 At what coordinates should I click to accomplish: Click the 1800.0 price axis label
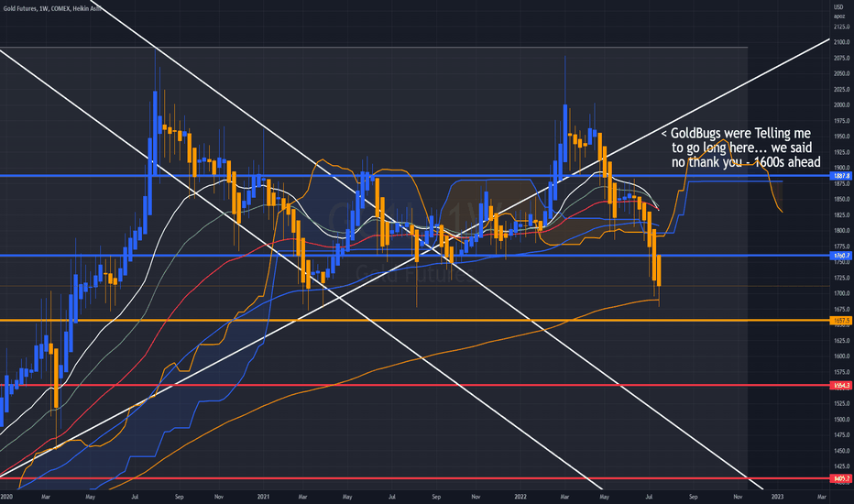coord(841,231)
